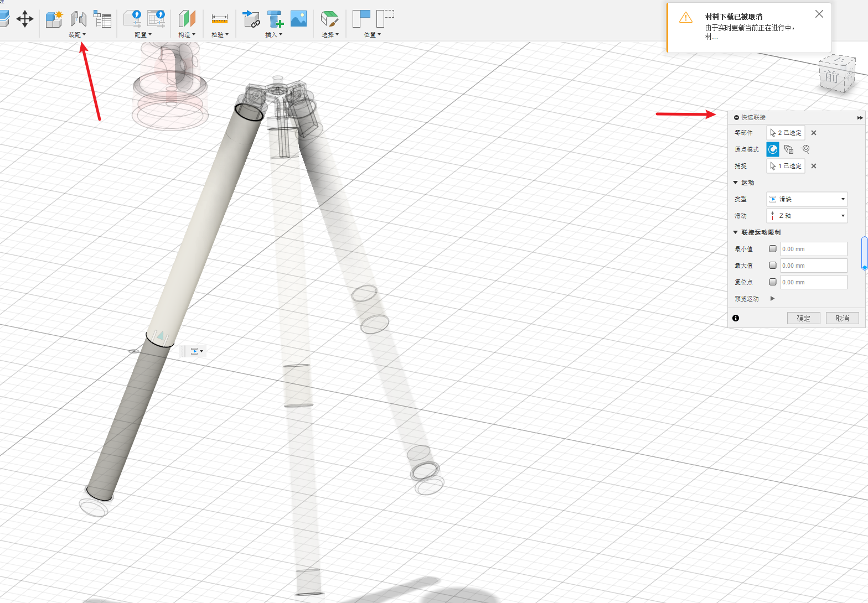Click the Offset Plane construct icon

click(x=187, y=19)
